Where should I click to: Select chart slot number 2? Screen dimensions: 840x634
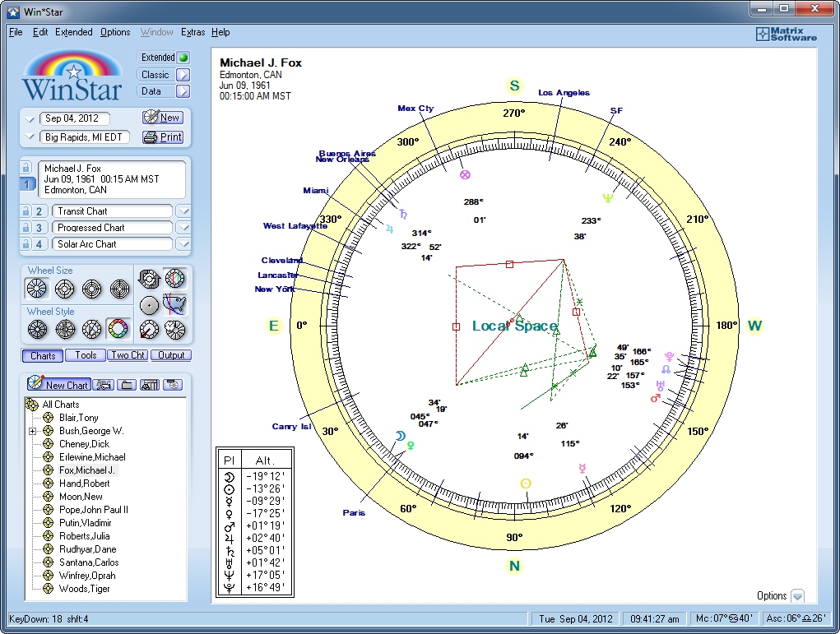(39, 211)
